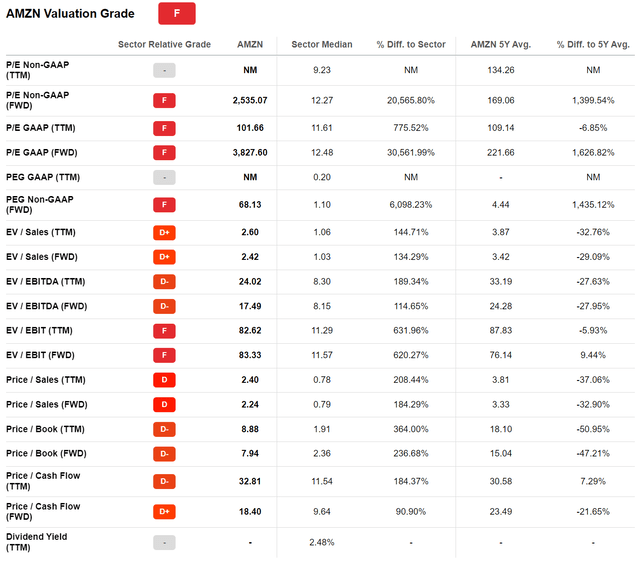This screenshot has width=640, height=564.
Task: Click the AMZN value 101.66
Action: point(250,128)
